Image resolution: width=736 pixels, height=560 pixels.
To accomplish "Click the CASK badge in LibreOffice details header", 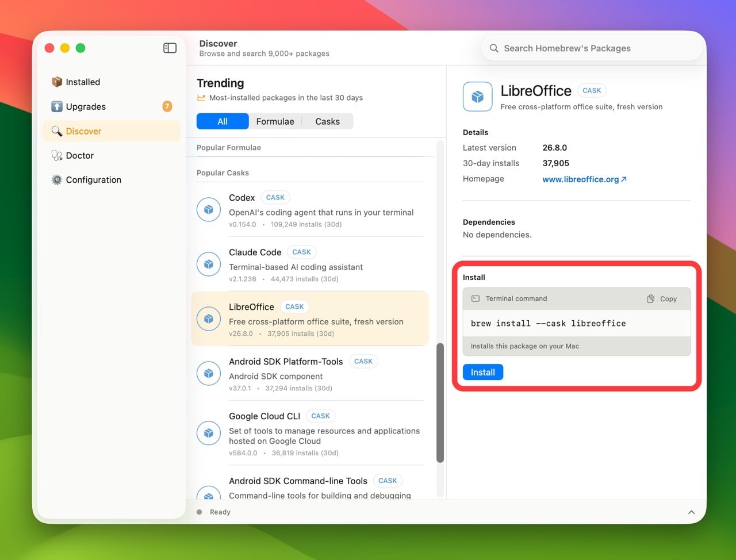I will click(x=592, y=90).
